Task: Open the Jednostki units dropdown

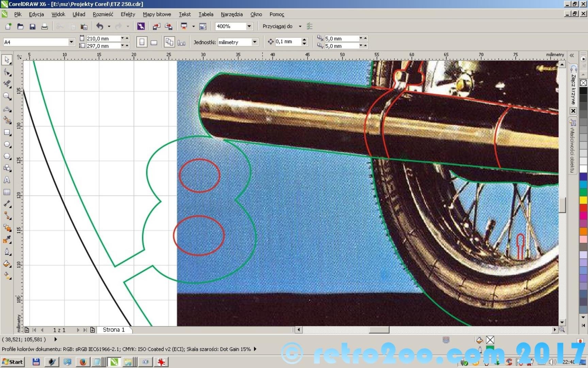Action: 255,42
